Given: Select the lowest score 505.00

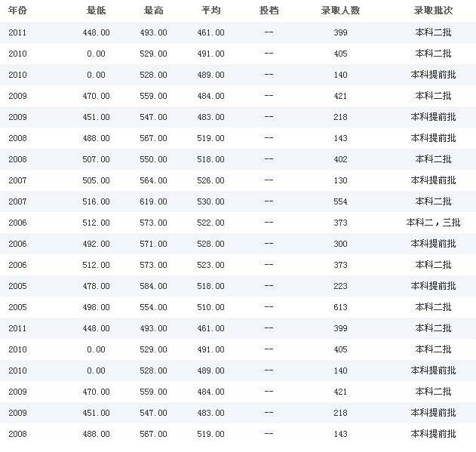Looking at the screenshot, I should click(97, 180).
